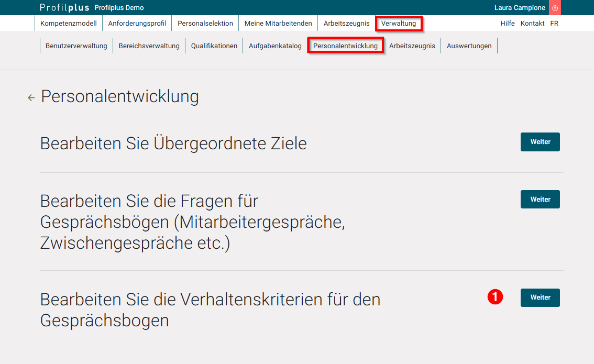The image size is (594, 364).
Task: Switch to the Kompetenzmodell tab
Action: [69, 23]
